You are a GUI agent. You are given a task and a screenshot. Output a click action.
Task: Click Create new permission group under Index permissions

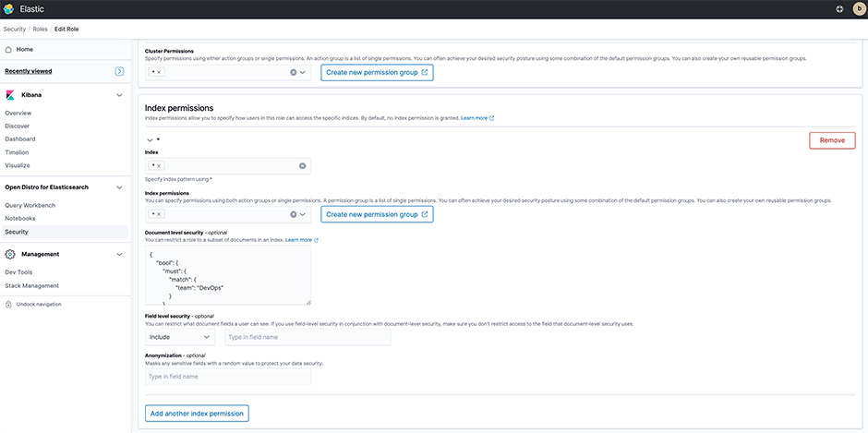click(x=377, y=214)
